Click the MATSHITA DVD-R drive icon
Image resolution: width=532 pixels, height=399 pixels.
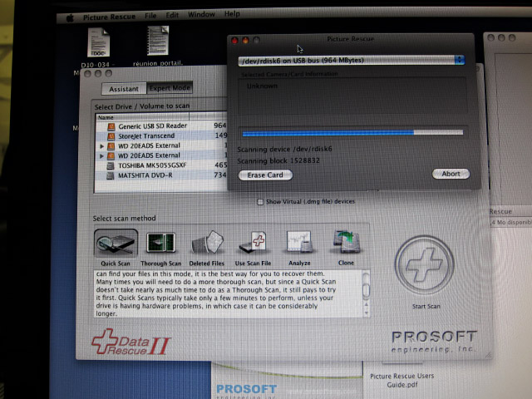[111, 175]
